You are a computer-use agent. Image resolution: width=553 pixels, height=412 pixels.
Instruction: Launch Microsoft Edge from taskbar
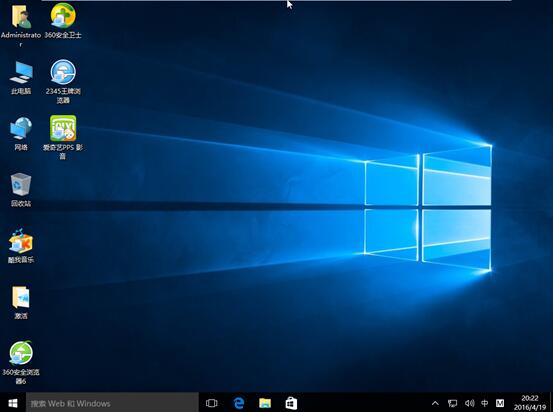239,403
